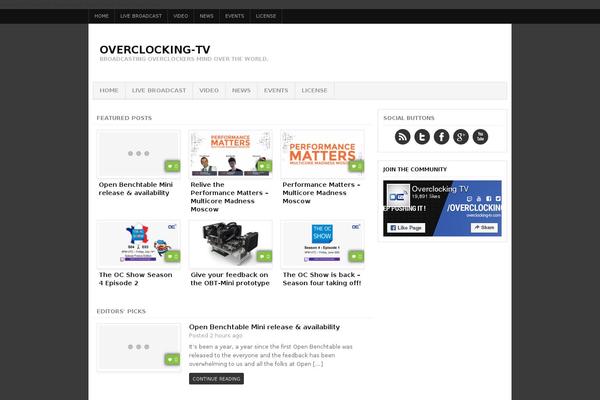
Task: Click the OVERCLOCKING-TV site title
Action: pyautogui.click(x=155, y=50)
